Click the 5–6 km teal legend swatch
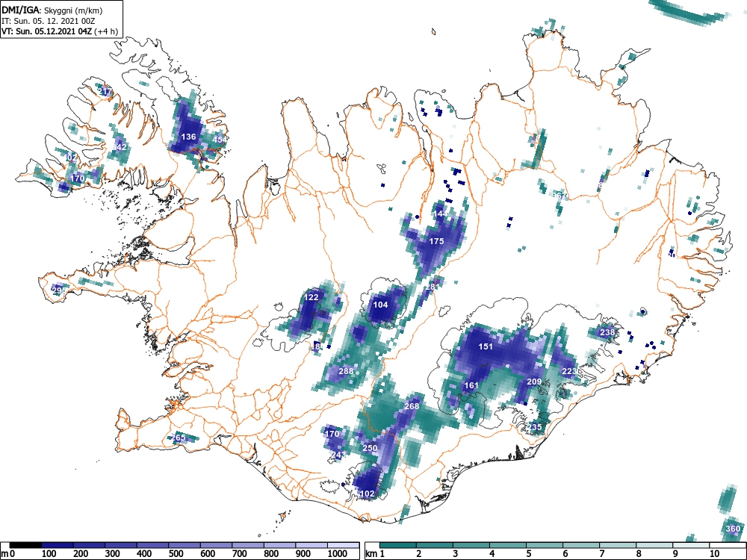This screenshot has width=747, height=560. click(545, 545)
